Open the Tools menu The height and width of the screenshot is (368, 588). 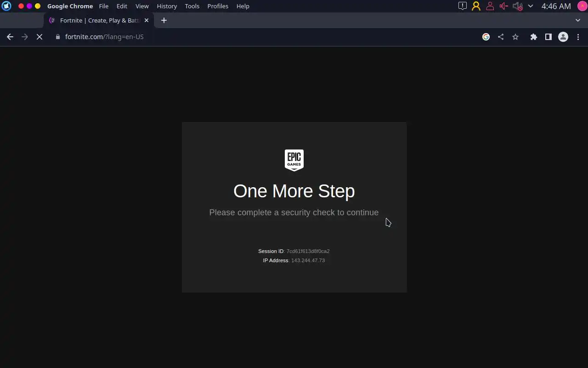tap(192, 6)
